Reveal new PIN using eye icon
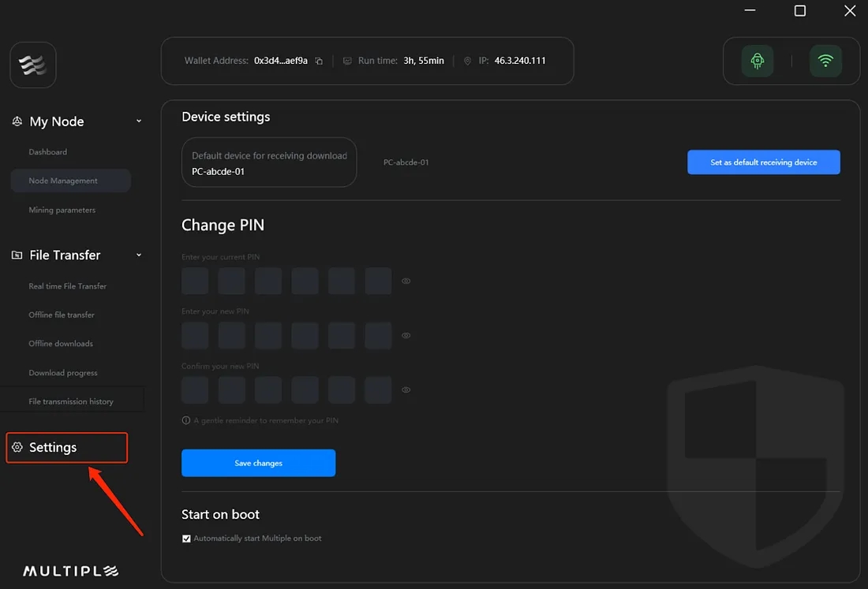Screen dimensions: 868x589 [406, 335]
